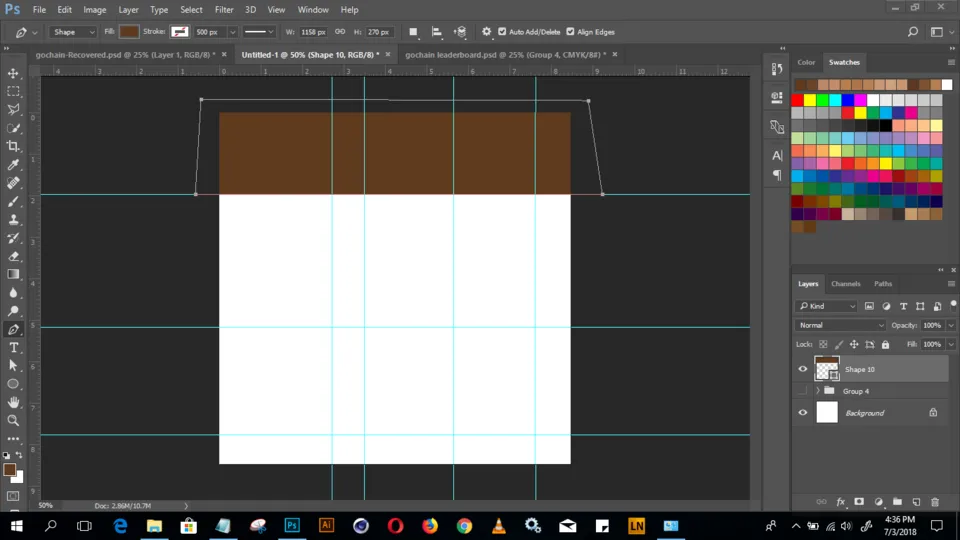Image resolution: width=960 pixels, height=540 pixels.
Task: Hide the Shape 10 layer
Action: tap(803, 369)
